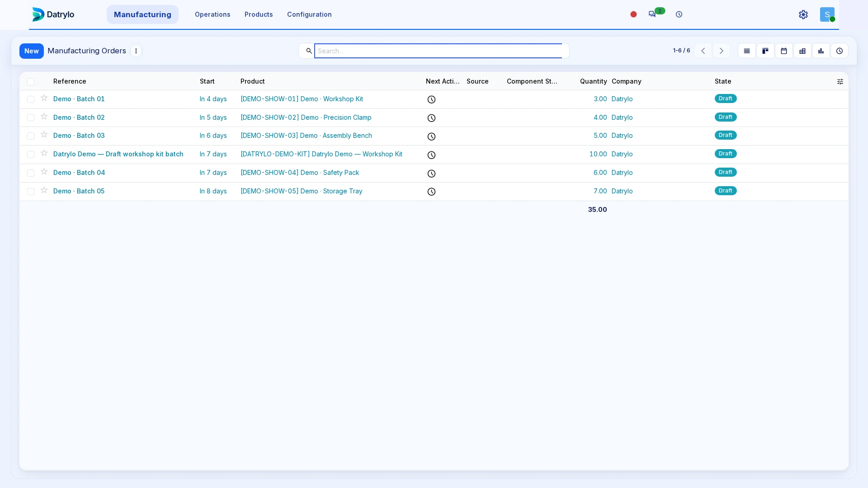Open optional columns settings icon

pos(840,82)
